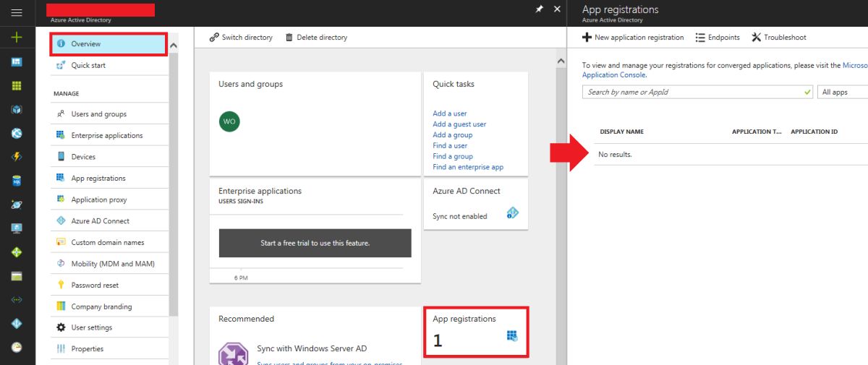Open Quick start menu item

coord(111,65)
